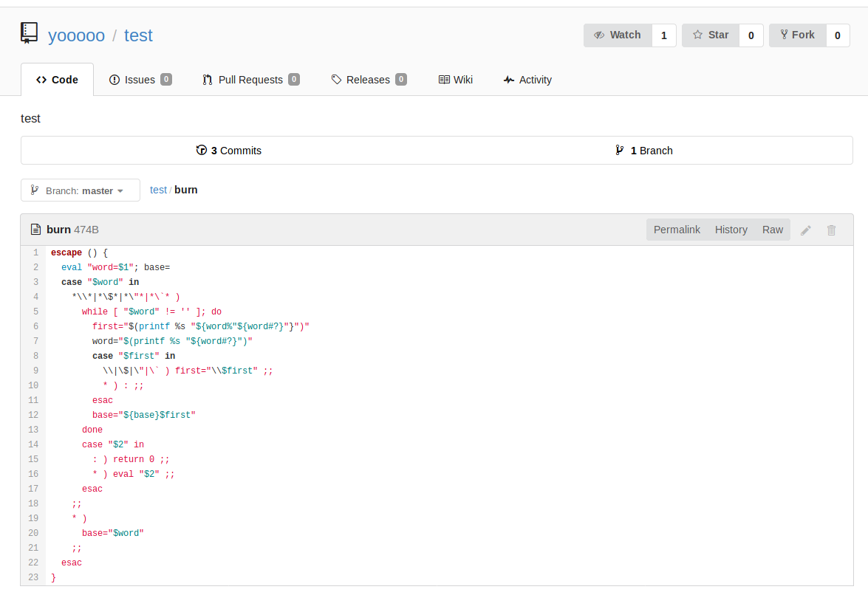This screenshot has width=868, height=595.
Task: Fork the repository with Fork button
Action: point(798,35)
